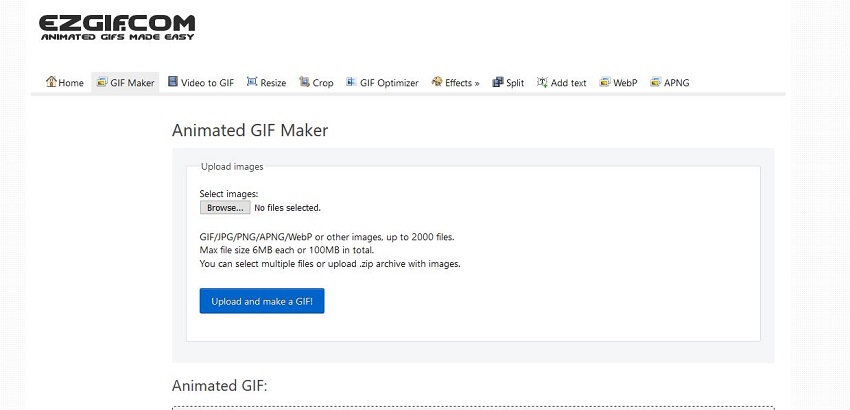Go to the Add text page
Screen dimensions: 850x410
point(562,83)
